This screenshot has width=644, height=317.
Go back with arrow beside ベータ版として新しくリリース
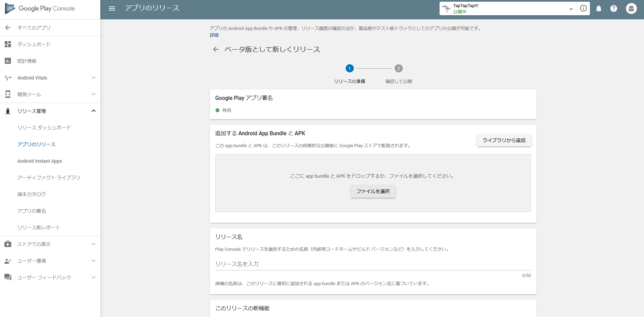tap(216, 49)
